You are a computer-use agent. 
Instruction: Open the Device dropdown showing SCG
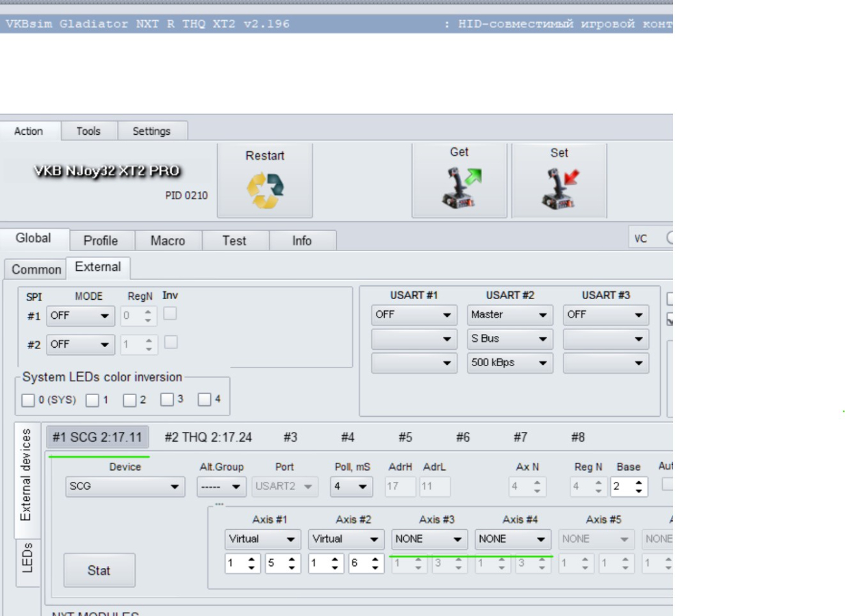click(125, 487)
